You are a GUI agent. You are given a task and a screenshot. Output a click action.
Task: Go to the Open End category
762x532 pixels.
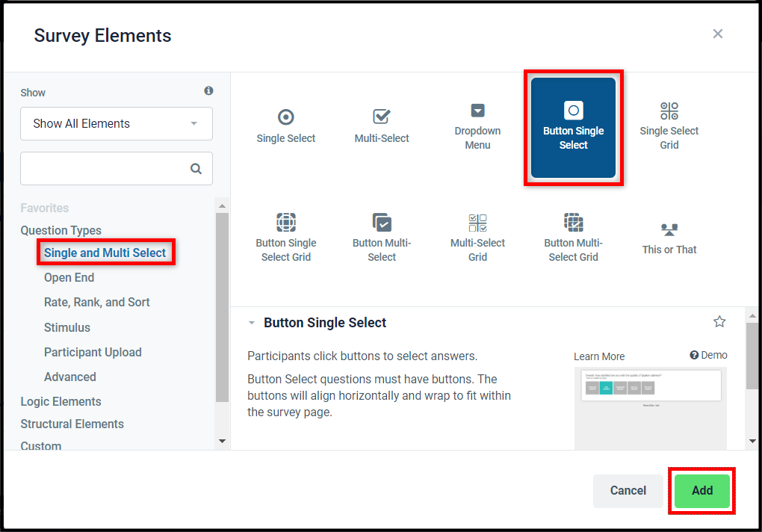click(x=69, y=278)
